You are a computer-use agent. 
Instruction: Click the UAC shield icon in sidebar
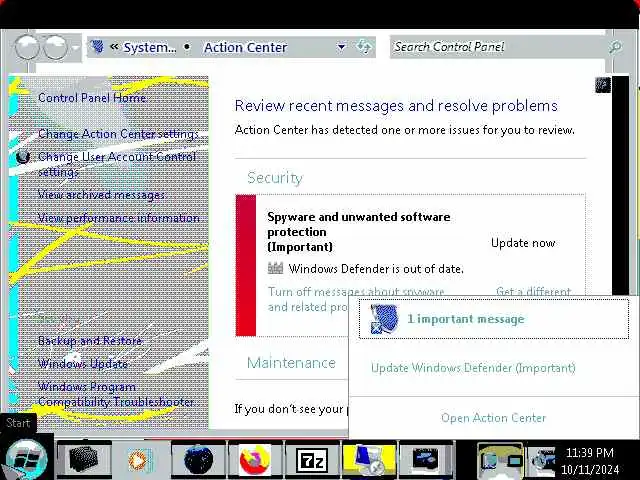pyautogui.click(x=23, y=157)
